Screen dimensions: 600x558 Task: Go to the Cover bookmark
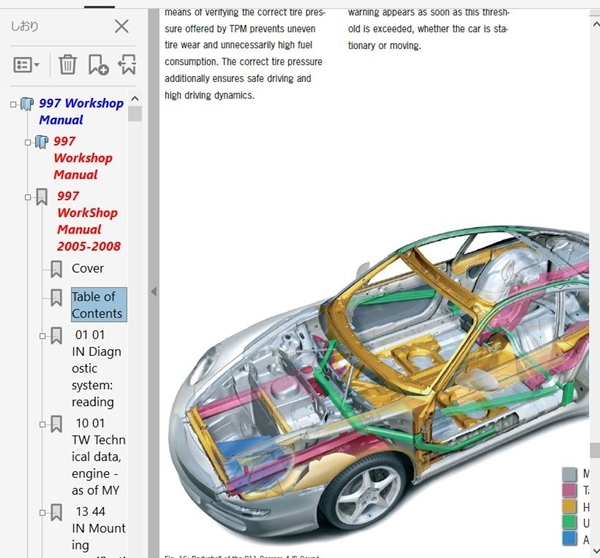pyautogui.click(x=88, y=268)
